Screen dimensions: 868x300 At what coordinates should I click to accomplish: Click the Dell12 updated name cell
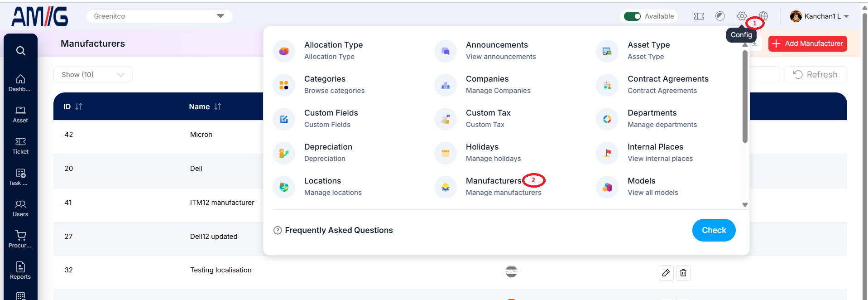click(214, 237)
